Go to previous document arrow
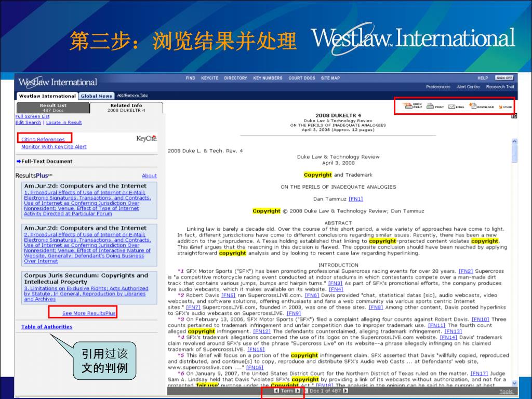This screenshot has height=399, width=532. pyautogui.click(x=306, y=391)
